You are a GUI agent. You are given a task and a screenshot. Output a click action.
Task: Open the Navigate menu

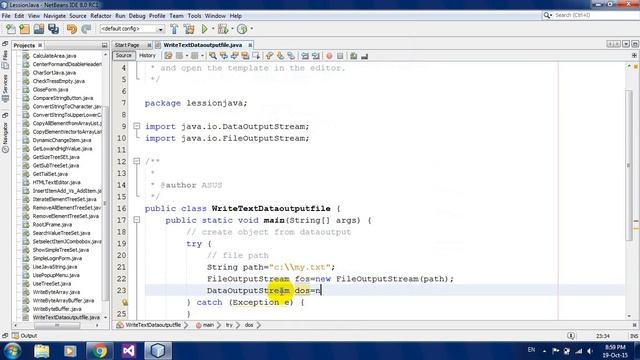(x=54, y=16)
